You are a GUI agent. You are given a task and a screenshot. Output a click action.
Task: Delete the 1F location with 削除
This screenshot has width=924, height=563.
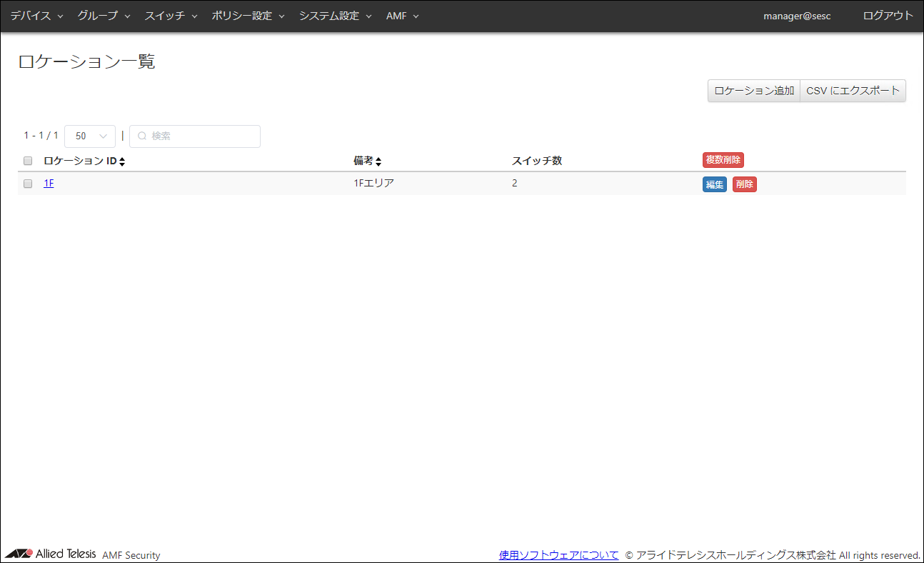744,184
